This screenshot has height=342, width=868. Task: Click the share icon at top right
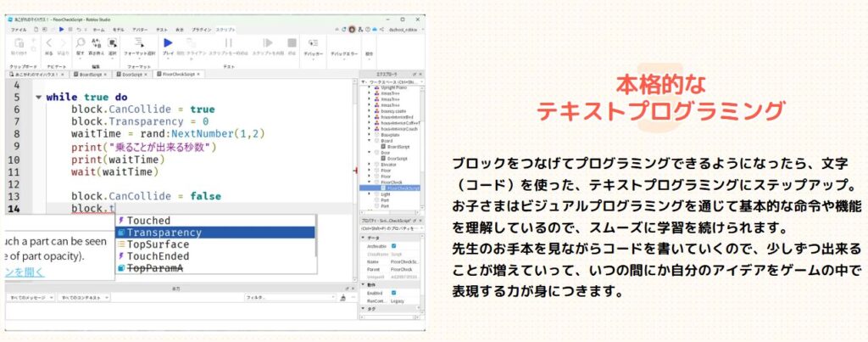[382, 29]
